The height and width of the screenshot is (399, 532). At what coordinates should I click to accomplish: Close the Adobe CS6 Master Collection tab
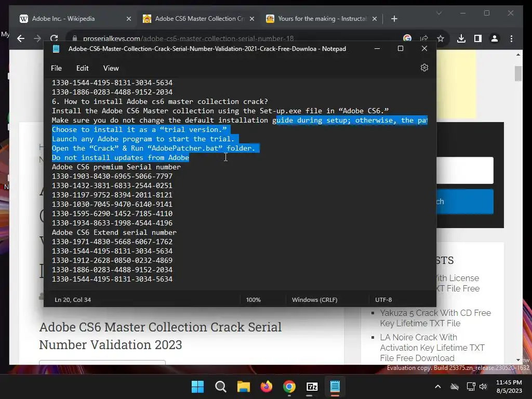tap(252, 19)
